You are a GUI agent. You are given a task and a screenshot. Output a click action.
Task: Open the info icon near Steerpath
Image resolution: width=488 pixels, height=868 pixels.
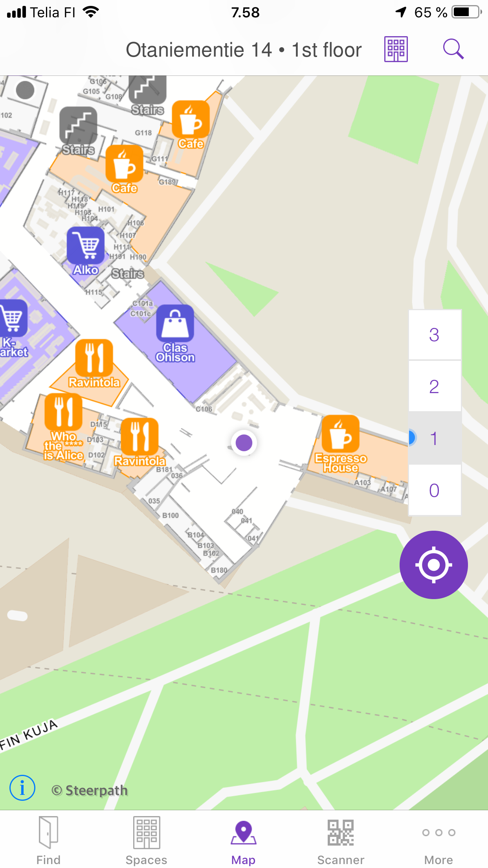click(x=22, y=788)
